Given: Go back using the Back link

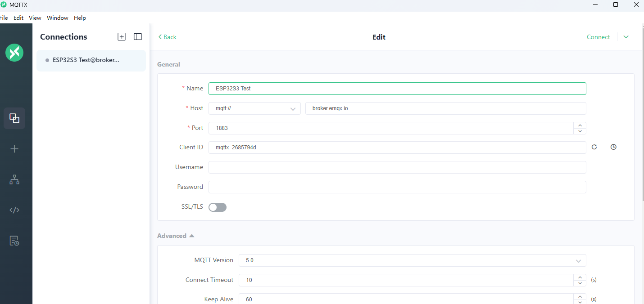Looking at the screenshot, I should point(167,37).
